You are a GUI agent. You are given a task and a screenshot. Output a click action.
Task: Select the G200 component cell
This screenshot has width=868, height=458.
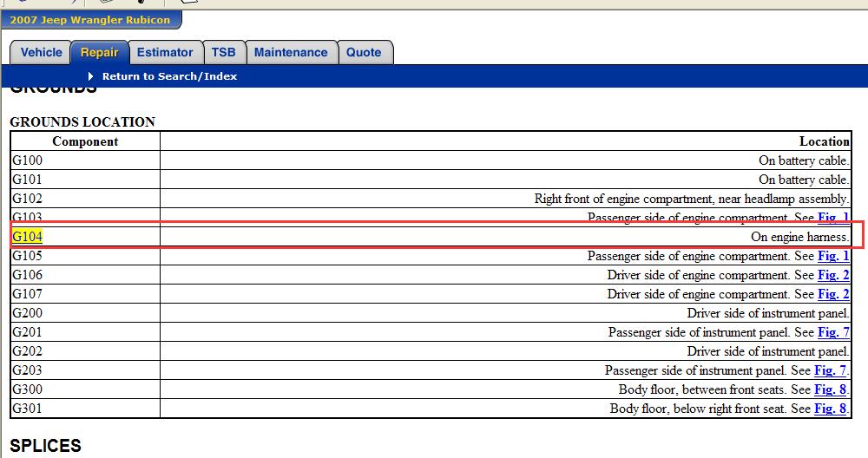click(85, 313)
